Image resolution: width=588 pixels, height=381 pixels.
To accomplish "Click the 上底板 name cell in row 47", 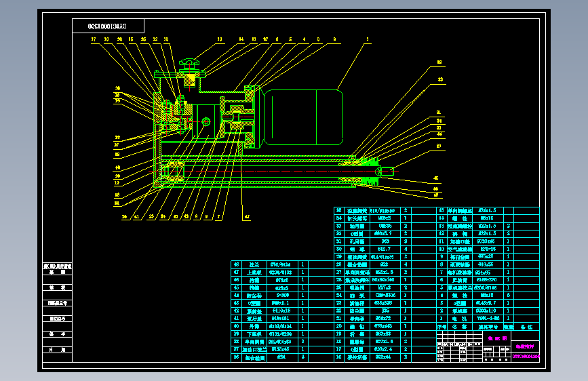I will tap(254, 273).
